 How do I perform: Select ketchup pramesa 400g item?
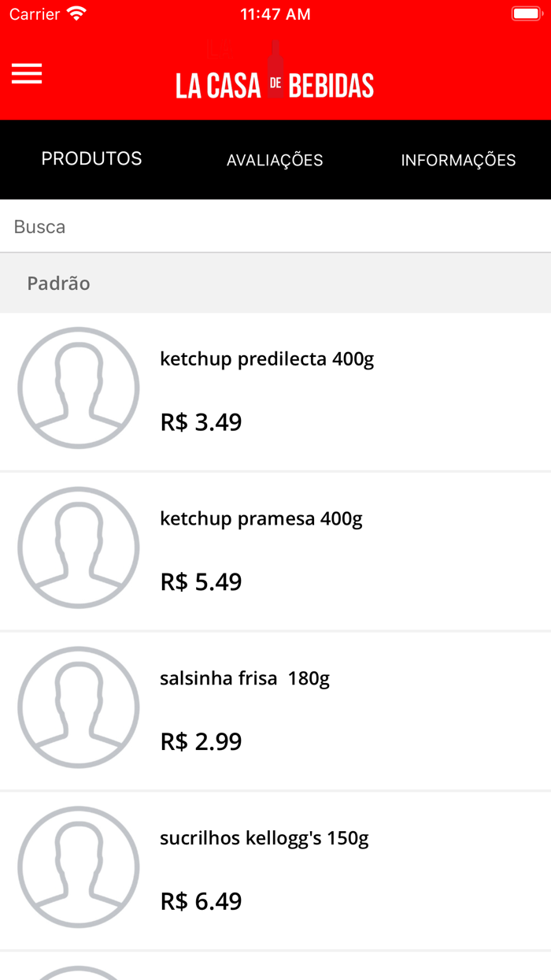(x=261, y=519)
